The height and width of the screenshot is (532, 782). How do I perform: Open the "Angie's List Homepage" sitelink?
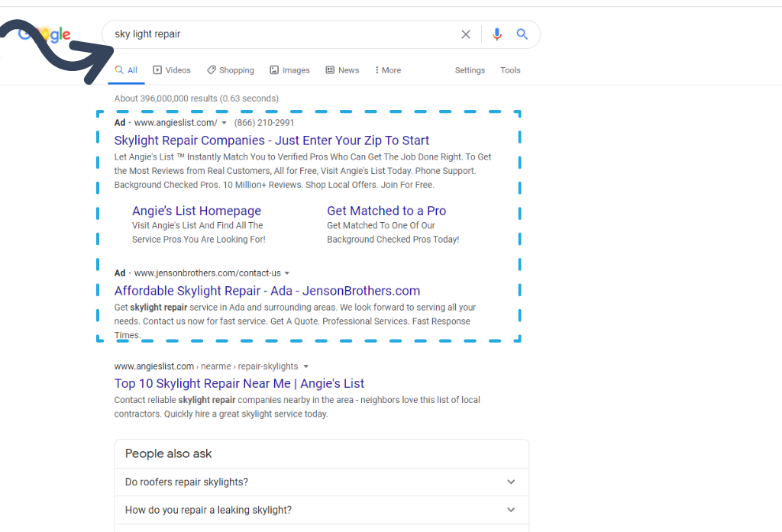tap(196, 211)
